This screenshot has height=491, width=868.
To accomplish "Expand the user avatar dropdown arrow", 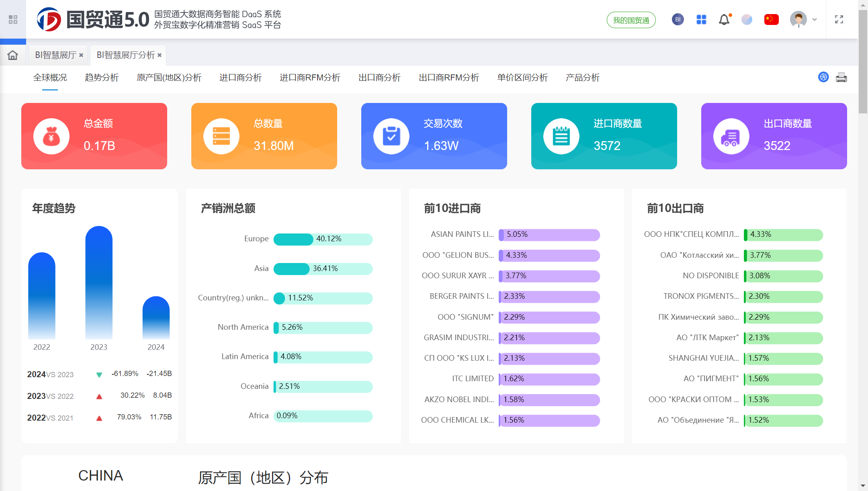I will [815, 19].
